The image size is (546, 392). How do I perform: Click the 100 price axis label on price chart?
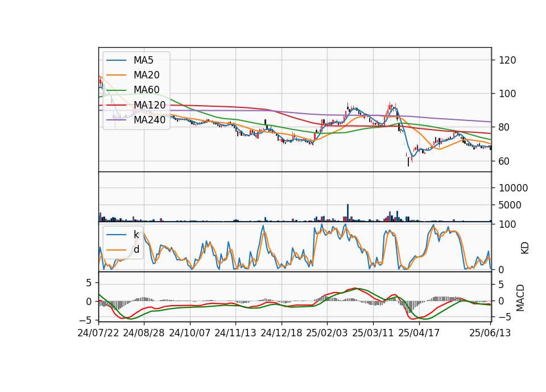pos(507,94)
